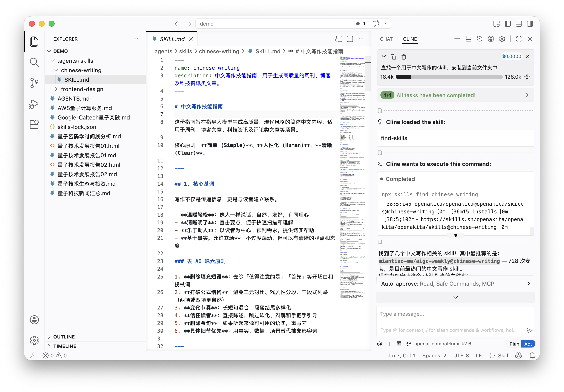Open Run and Debug view
The width and height of the screenshot is (564, 392).
pyautogui.click(x=34, y=104)
